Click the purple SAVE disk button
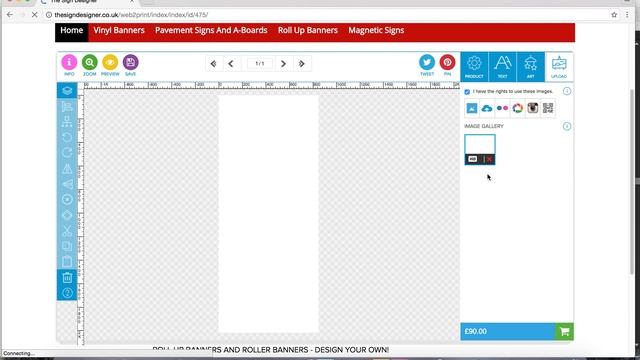 tap(130, 62)
